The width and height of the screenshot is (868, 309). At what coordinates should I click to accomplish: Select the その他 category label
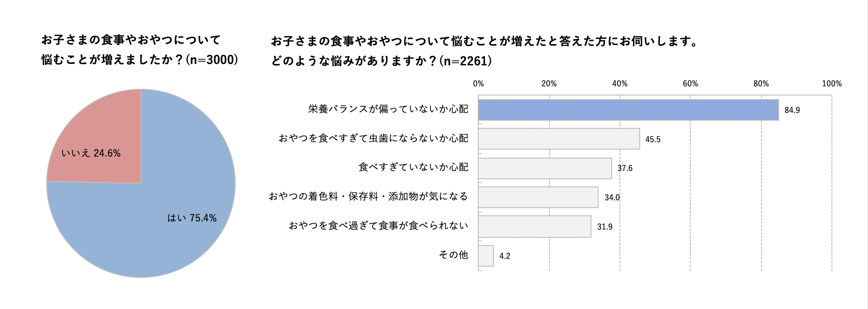click(x=453, y=255)
